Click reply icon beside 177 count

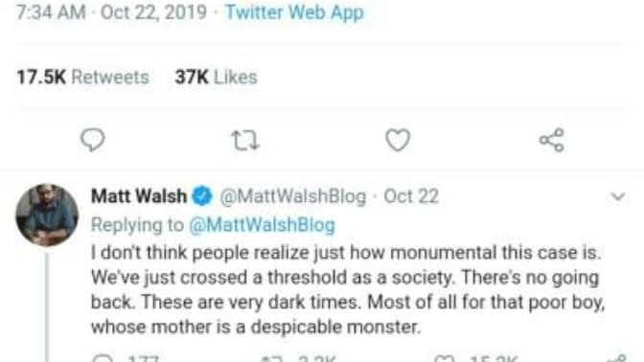(103, 359)
